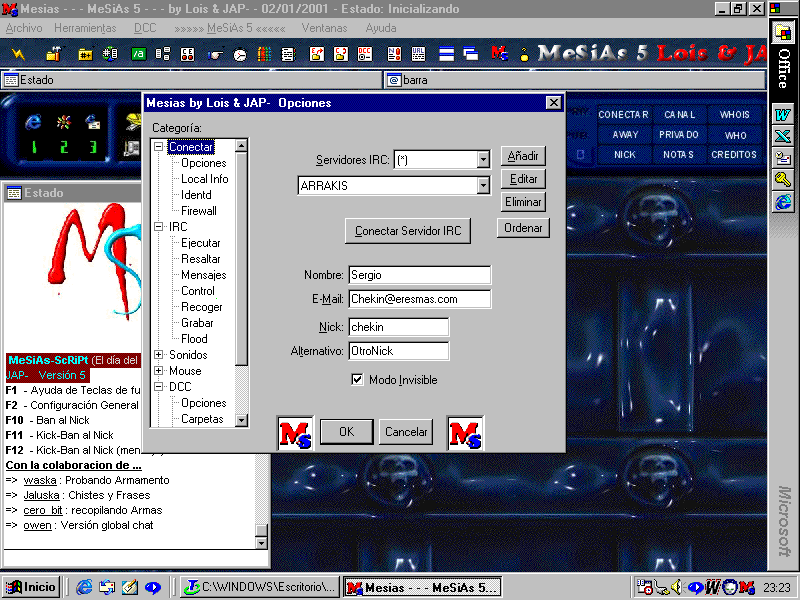
Task: Click the pointing hand toolbar icon
Action: pos(215,54)
